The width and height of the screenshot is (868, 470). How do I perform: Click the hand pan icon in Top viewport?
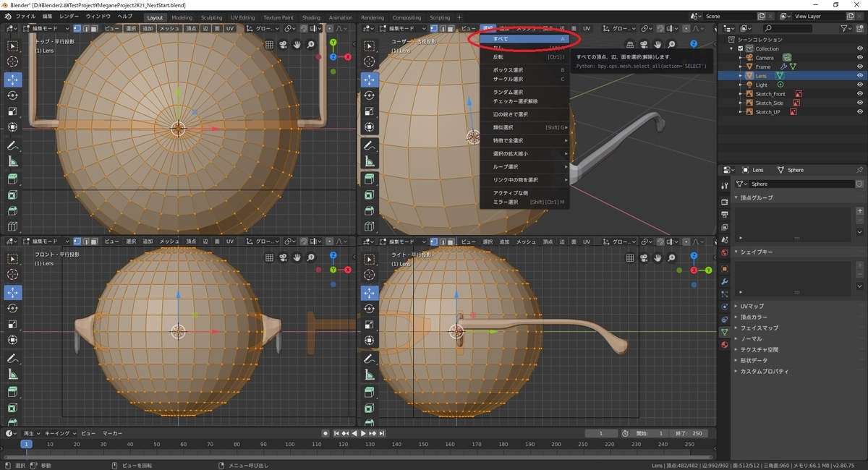(x=297, y=45)
